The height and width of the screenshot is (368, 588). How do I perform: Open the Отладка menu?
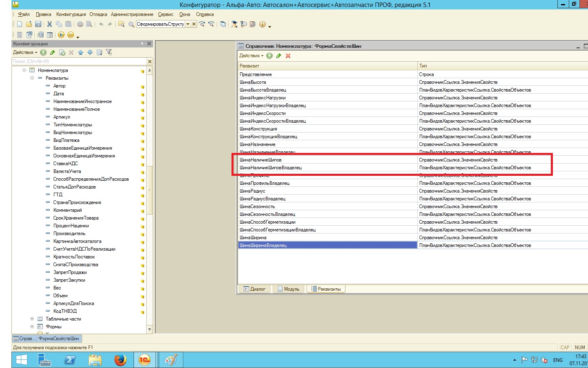(98, 14)
